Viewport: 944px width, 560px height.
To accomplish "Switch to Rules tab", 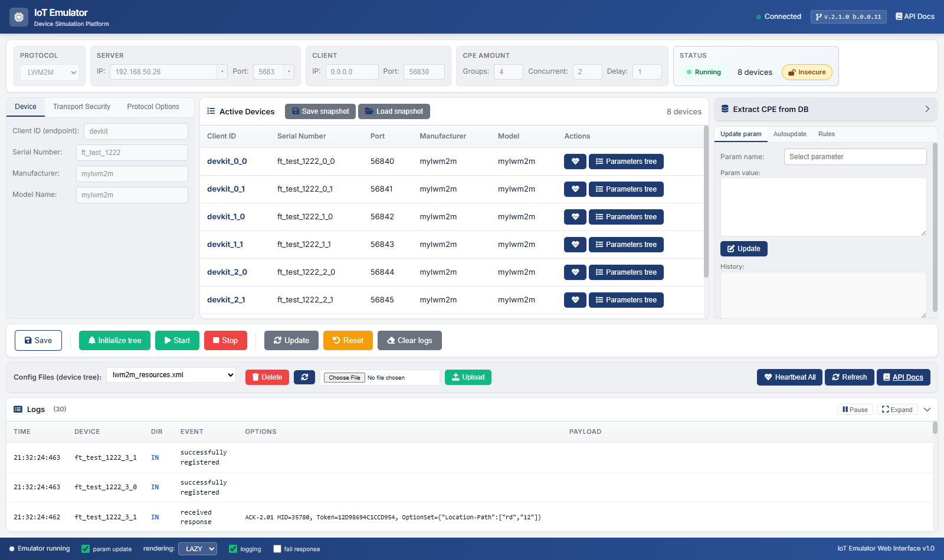I will [x=826, y=134].
